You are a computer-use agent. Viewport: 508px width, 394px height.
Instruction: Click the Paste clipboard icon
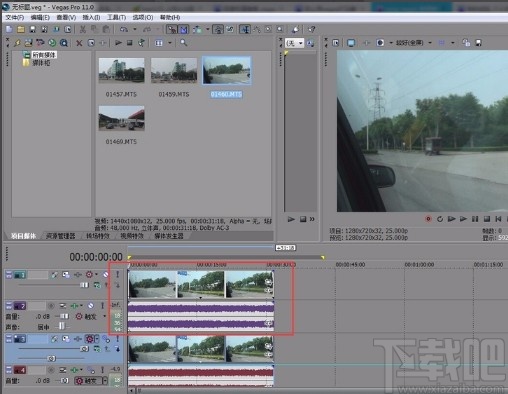[106, 29]
